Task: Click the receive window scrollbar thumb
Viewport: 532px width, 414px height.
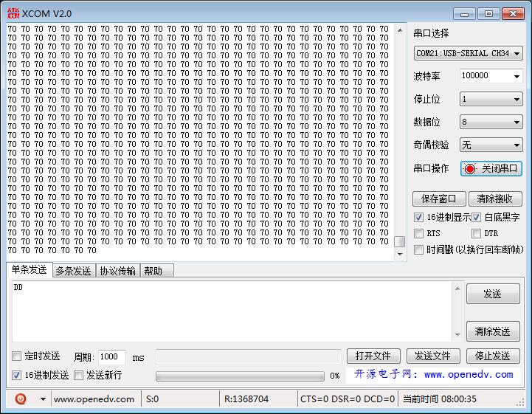Action: tap(400, 241)
